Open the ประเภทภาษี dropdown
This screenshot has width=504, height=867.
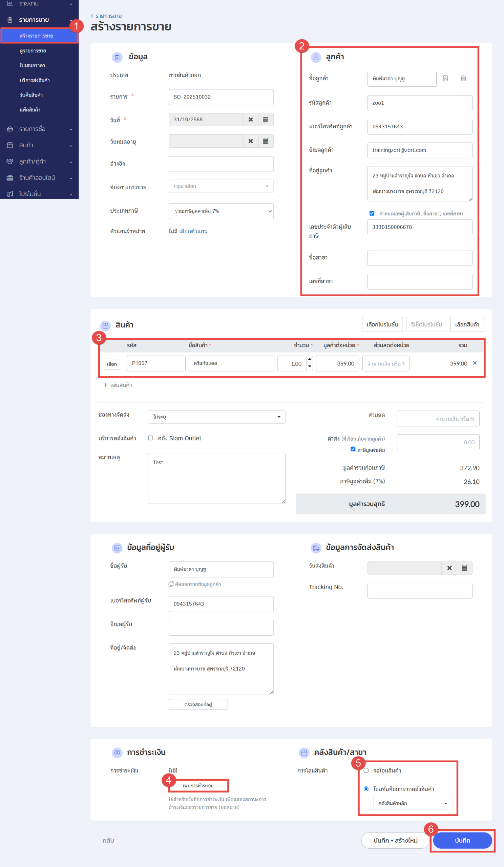pyautogui.click(x=221, y=211)
